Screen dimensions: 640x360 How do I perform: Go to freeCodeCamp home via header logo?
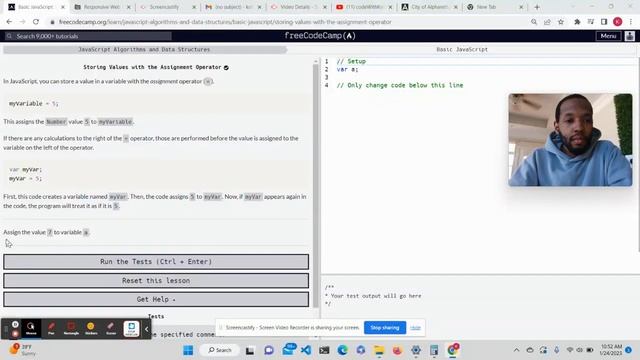320,36
